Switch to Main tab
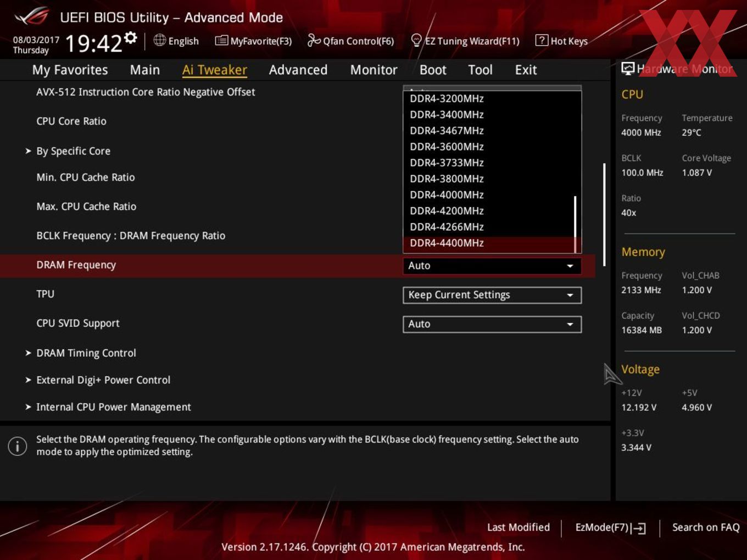 [145, 70]
